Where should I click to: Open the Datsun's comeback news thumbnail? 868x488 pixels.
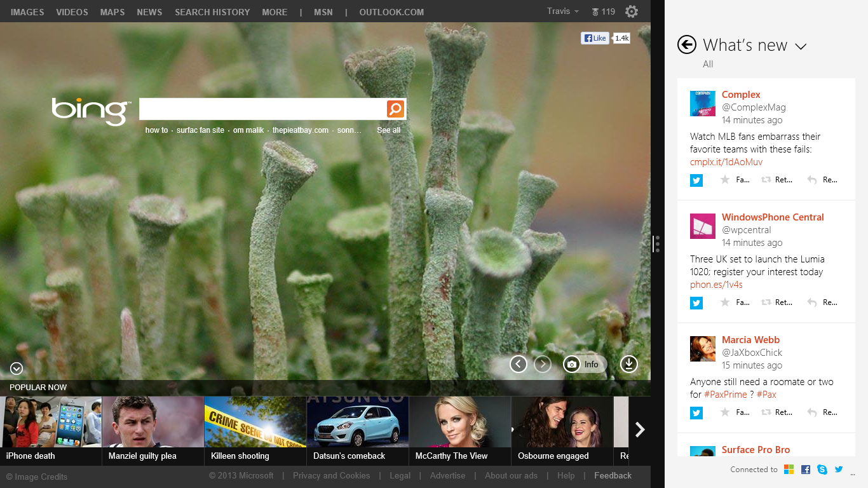[x=357, y=430]
